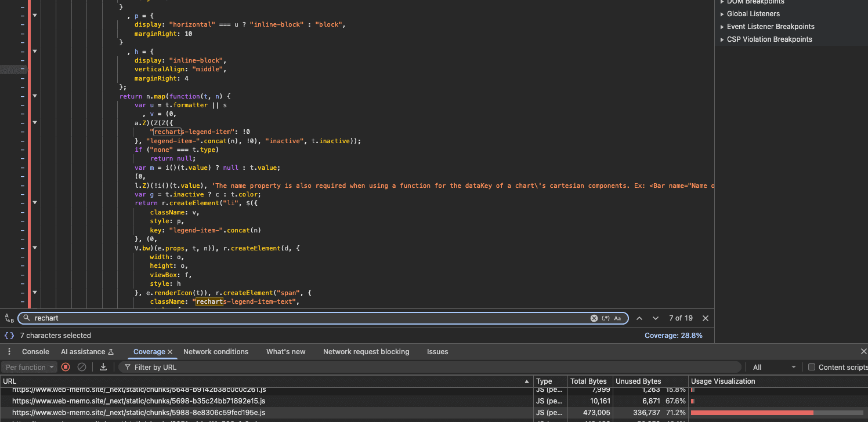Click the pretty-print curly braces icon
The image size is (868, 422).
(9, 335)
